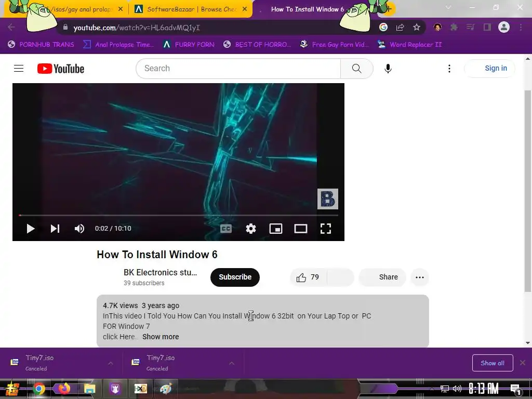Open the Extensions puzzle icon
Viewport: 532px width, 399px height.
click(454, 28)
